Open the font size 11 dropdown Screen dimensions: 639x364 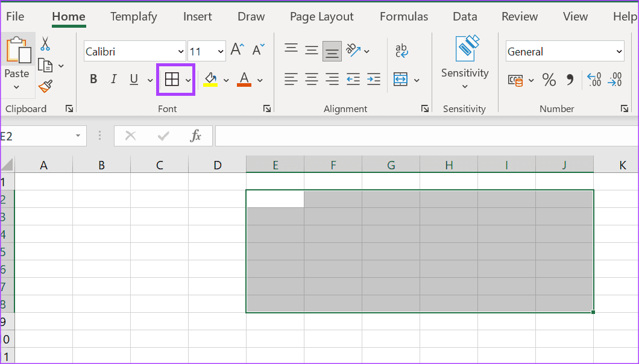click(x=221, y=52)
